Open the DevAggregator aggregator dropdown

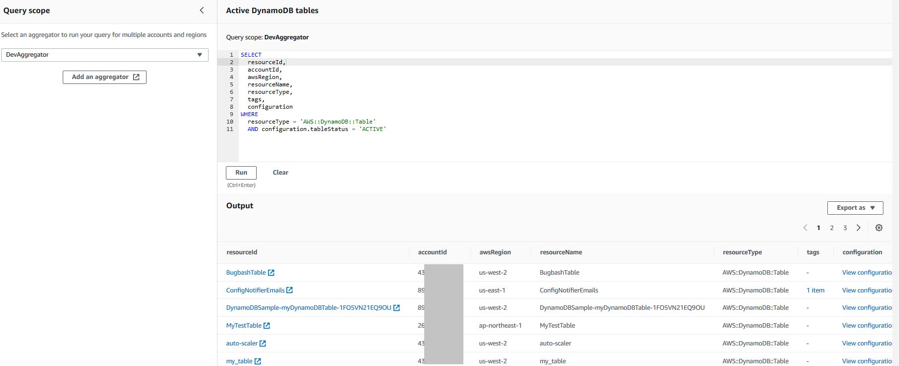(x=104, y=54)
